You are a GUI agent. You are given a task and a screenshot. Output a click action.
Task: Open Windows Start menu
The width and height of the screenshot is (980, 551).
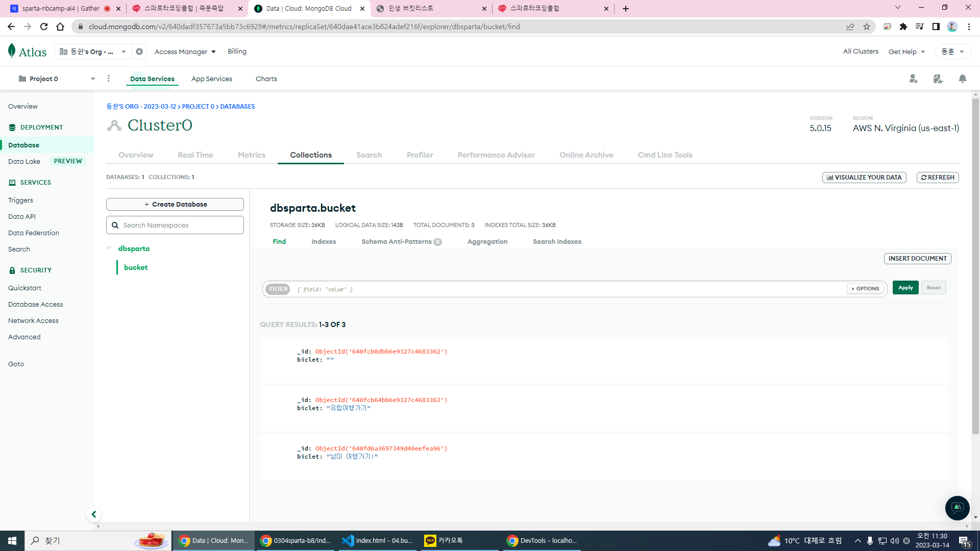[12, 541]
